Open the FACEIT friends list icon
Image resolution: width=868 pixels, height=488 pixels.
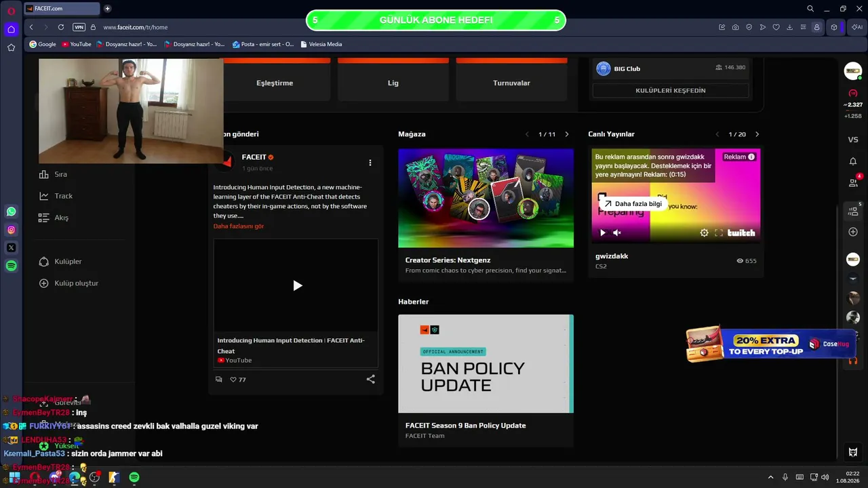click(853, 182)
